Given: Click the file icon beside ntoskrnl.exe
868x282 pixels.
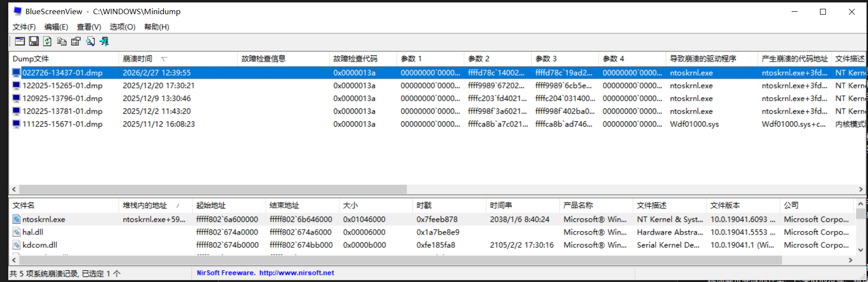Looking at the screenshot, I should coord(17,219).
